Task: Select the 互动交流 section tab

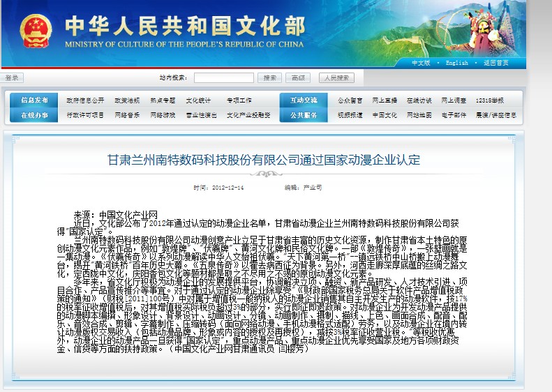Action: [x=304, y=100]
